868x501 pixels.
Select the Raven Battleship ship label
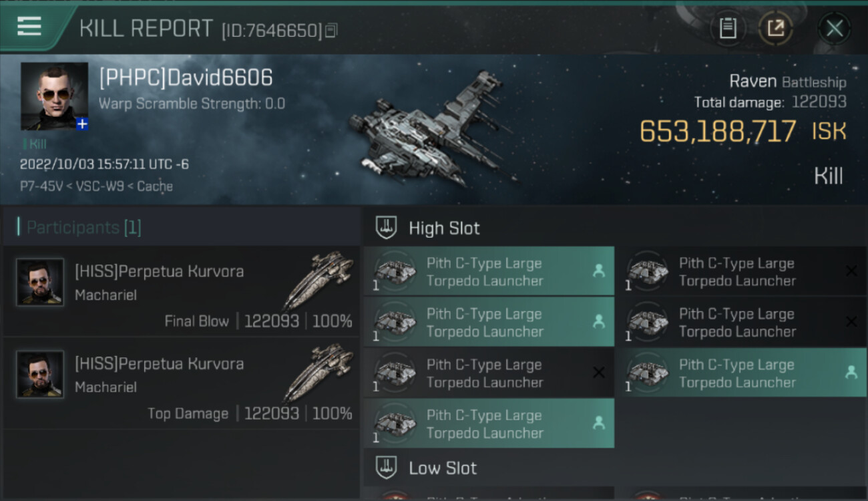(x=787, y=82)
